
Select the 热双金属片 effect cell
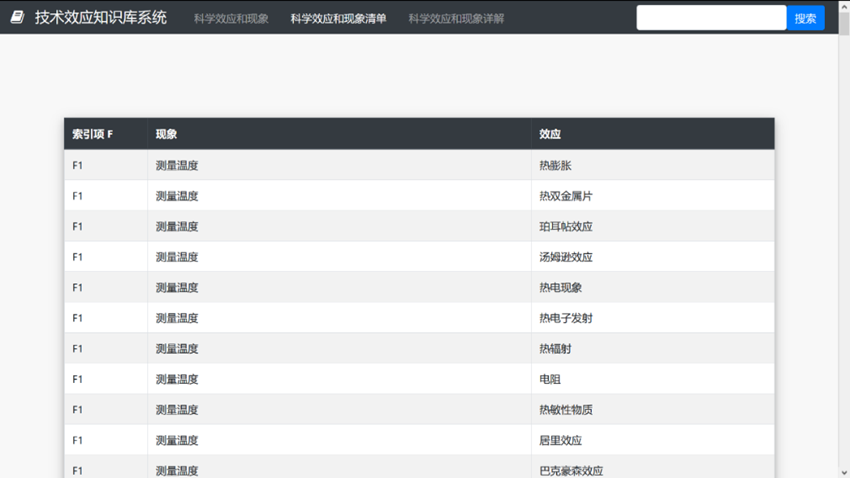[653, 196]
